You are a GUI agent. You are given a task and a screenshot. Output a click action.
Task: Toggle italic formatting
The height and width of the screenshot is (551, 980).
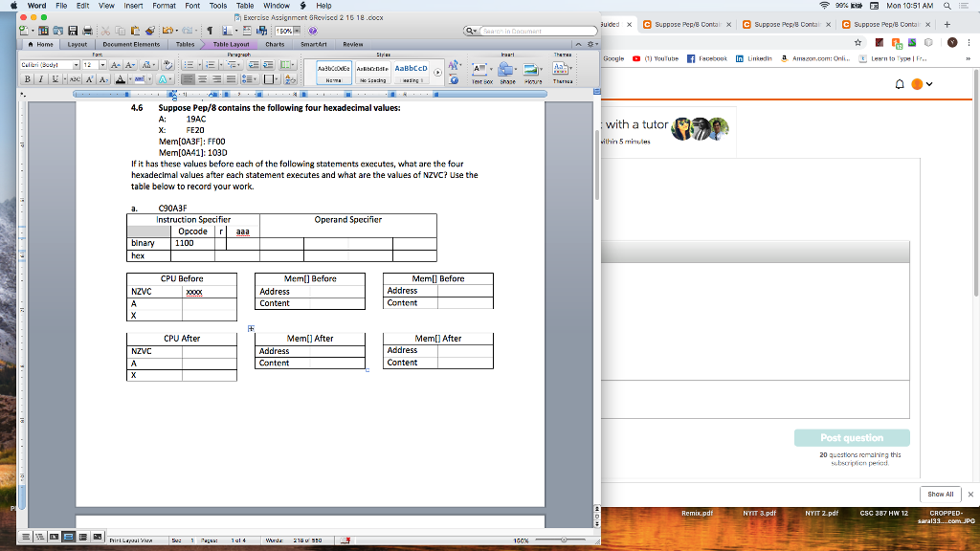41,78
